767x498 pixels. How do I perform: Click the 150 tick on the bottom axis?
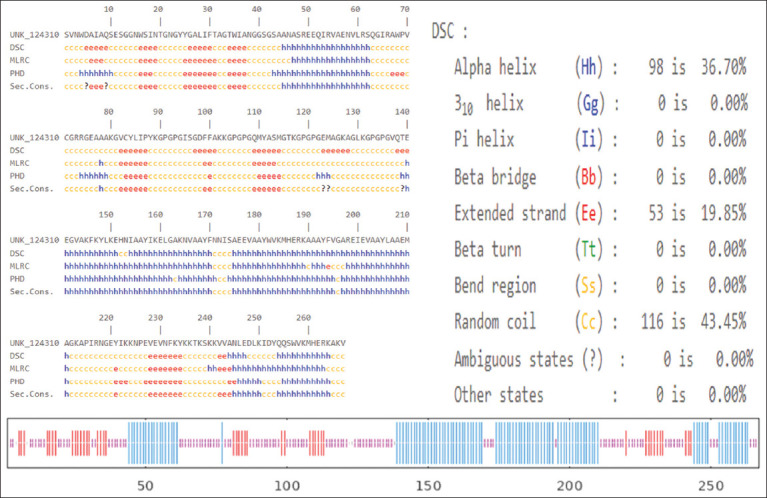[429, 484]
